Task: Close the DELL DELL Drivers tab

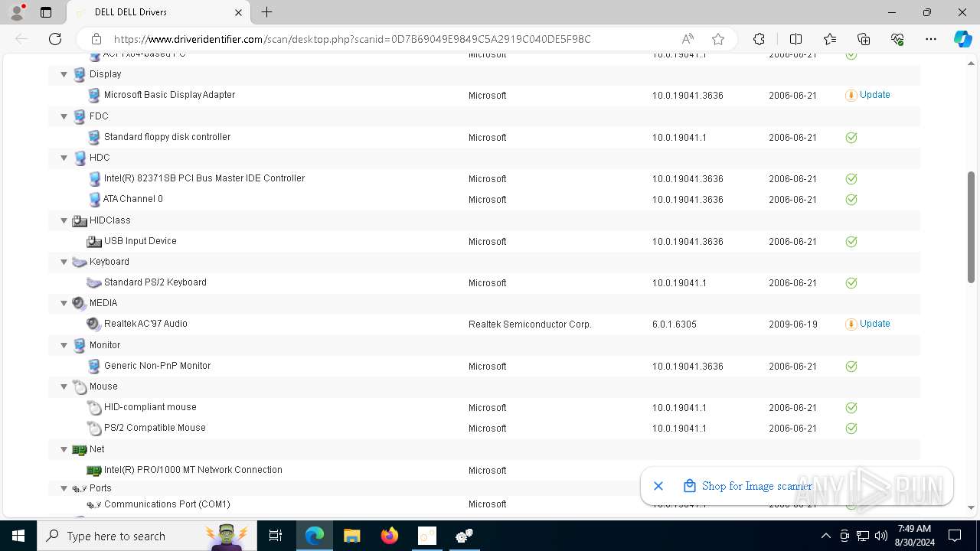Action: [239, 12]
